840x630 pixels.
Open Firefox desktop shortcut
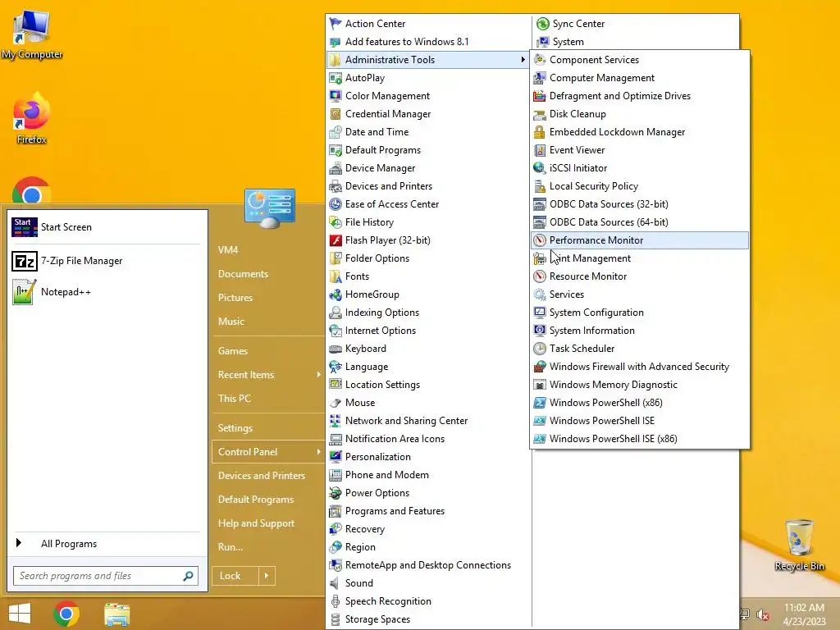tap(31, 118)
